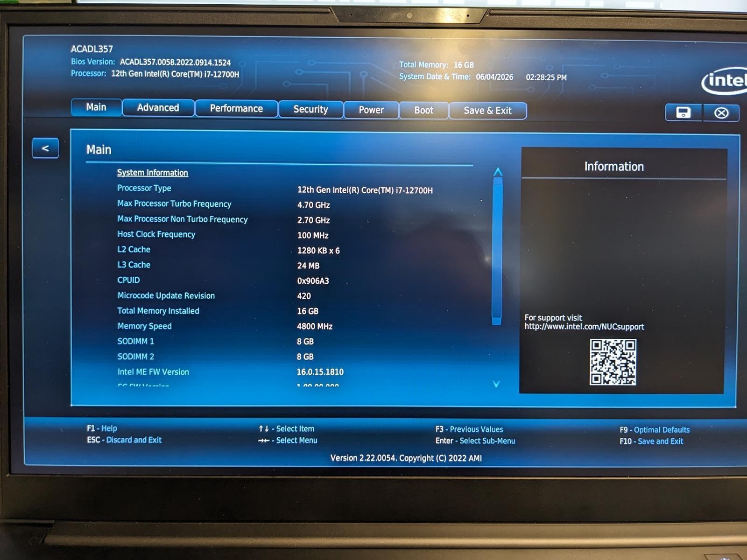Click the F1 - Help hint
The height and width of the screenshot is (560, 747).
coord(102,428)
